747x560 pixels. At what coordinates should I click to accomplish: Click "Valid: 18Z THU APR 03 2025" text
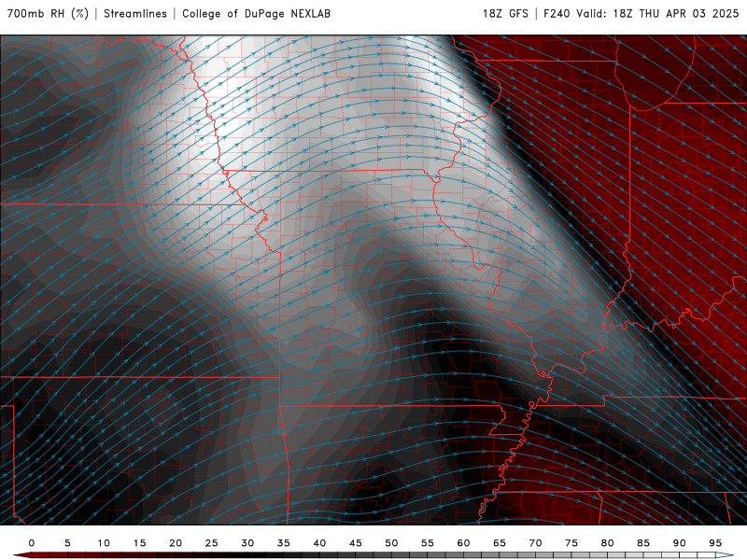click(x=657, y=14)
